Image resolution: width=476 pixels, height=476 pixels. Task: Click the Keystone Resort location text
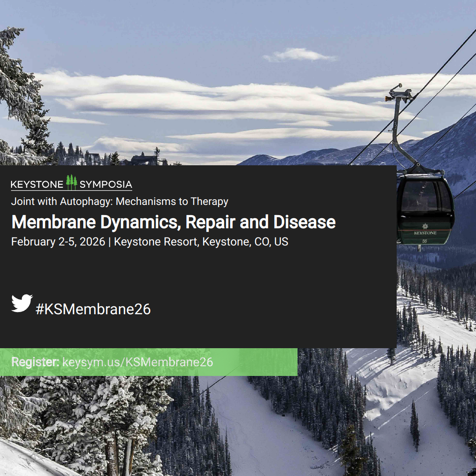coord(201,242)
